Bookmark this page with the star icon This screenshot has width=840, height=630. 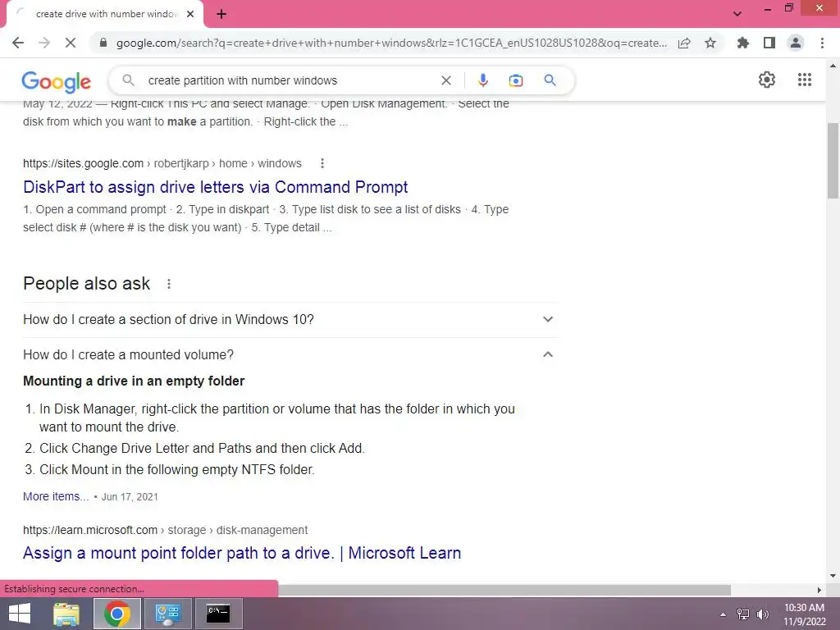tap(710, 43)
